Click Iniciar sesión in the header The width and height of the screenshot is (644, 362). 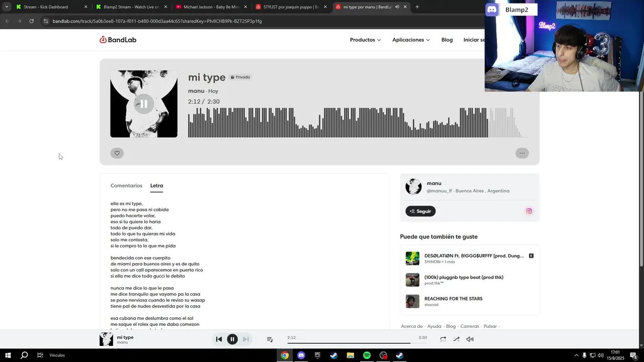474,40
